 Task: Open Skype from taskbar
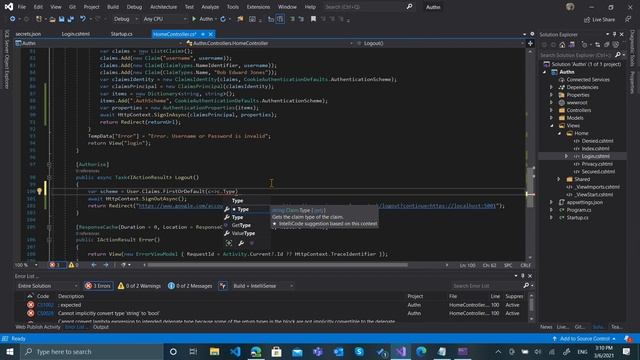(359, 351)
